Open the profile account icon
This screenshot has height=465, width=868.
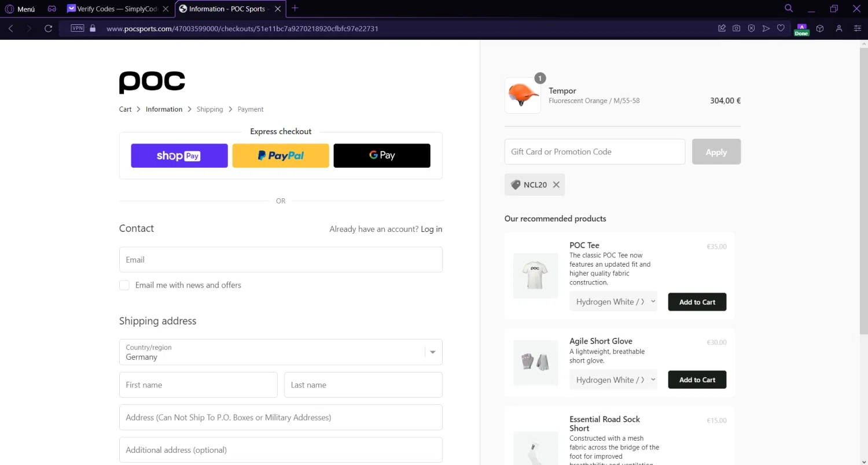tap(839, 28)
